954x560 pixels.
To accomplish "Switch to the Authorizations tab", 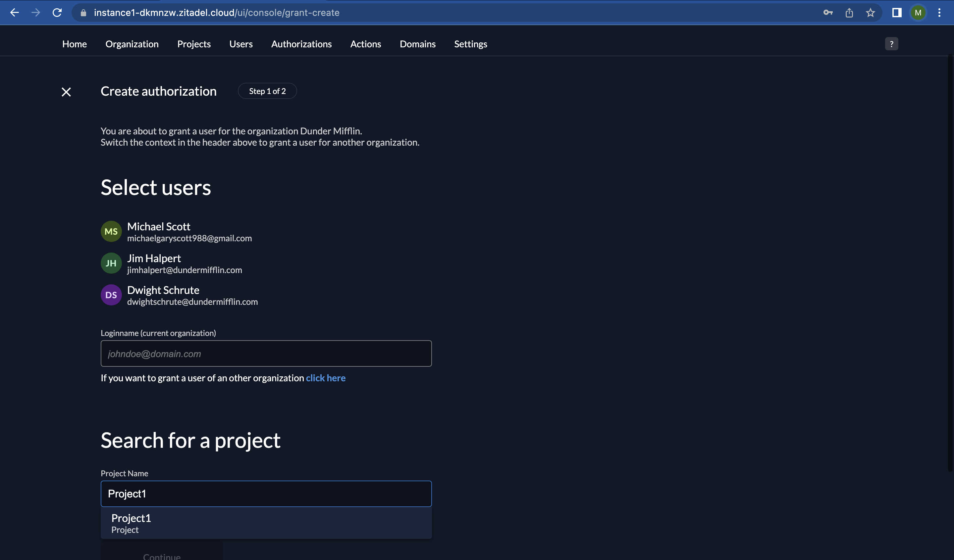I will coord(301,43).
